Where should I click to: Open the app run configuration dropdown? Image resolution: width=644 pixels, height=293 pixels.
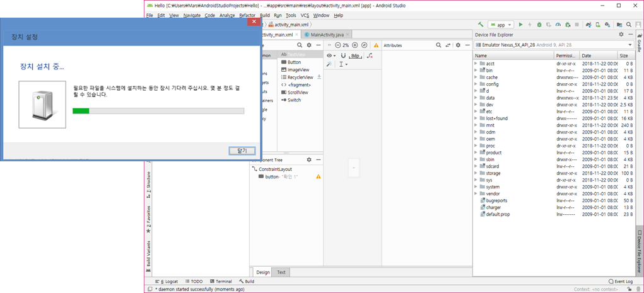501,25
